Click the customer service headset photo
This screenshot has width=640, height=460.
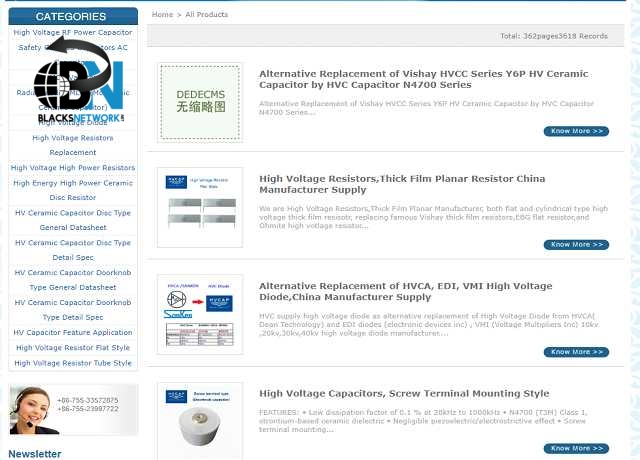tap(33, 410)
